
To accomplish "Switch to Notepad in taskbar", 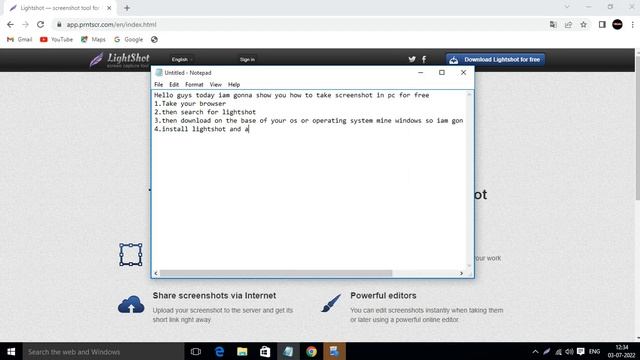I will [x=288, y=351].
